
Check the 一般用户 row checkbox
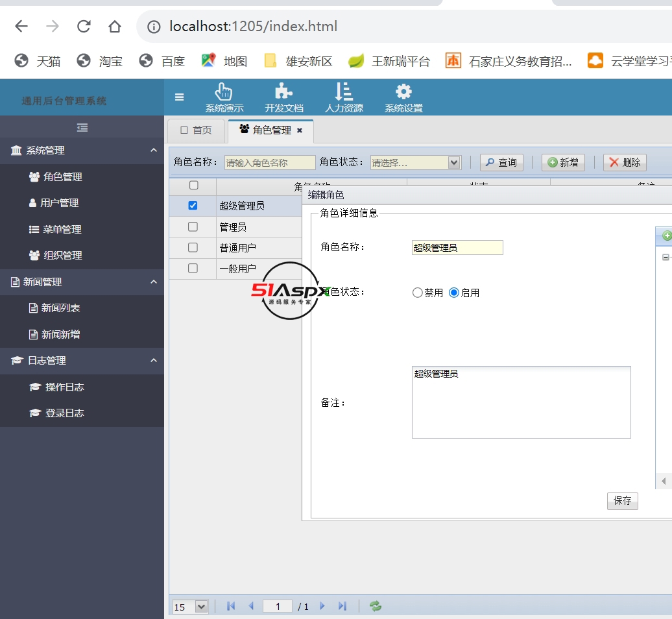[193, 269]
